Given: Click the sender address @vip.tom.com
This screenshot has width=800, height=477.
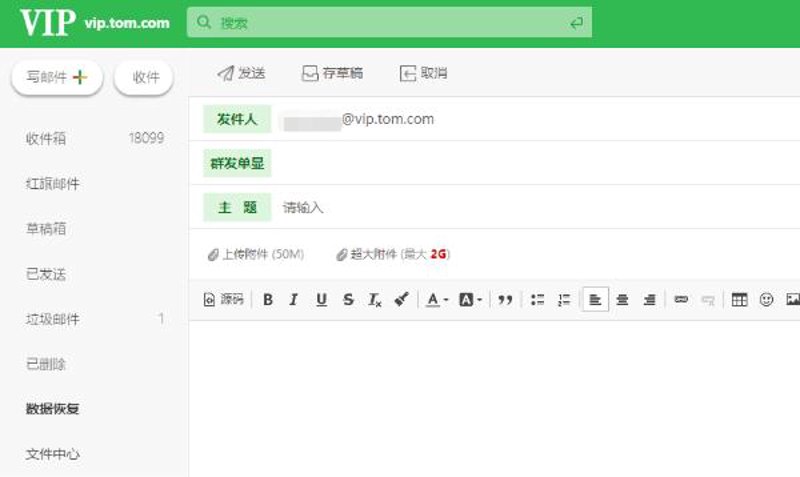Looking at the screenshot, I should [388, 119].
